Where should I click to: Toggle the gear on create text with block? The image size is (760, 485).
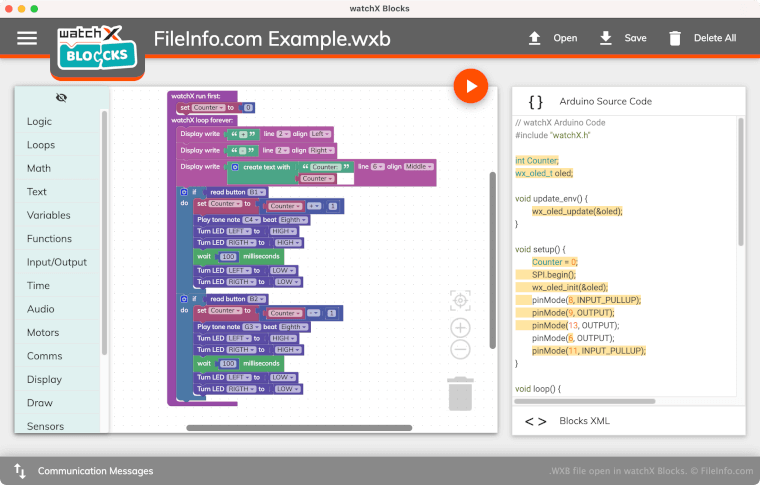[x=235, y=167]
